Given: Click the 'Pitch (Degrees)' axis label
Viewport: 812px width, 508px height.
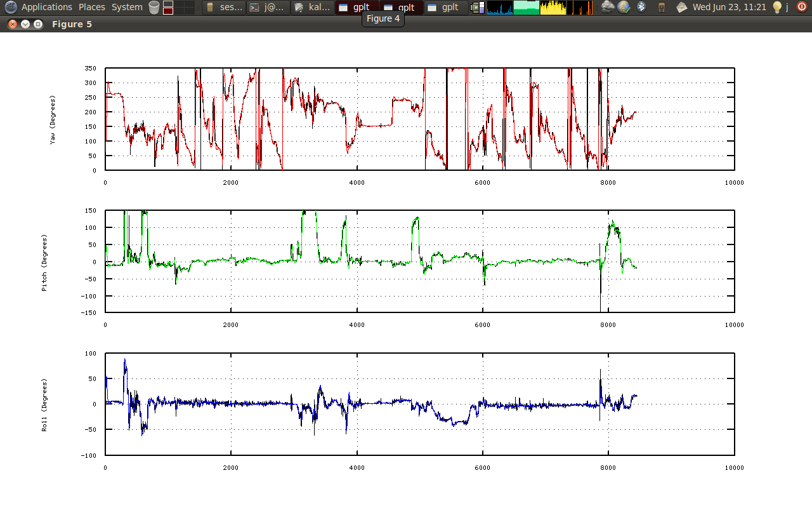Looking at the screenshot, I should tap(44, 262).
